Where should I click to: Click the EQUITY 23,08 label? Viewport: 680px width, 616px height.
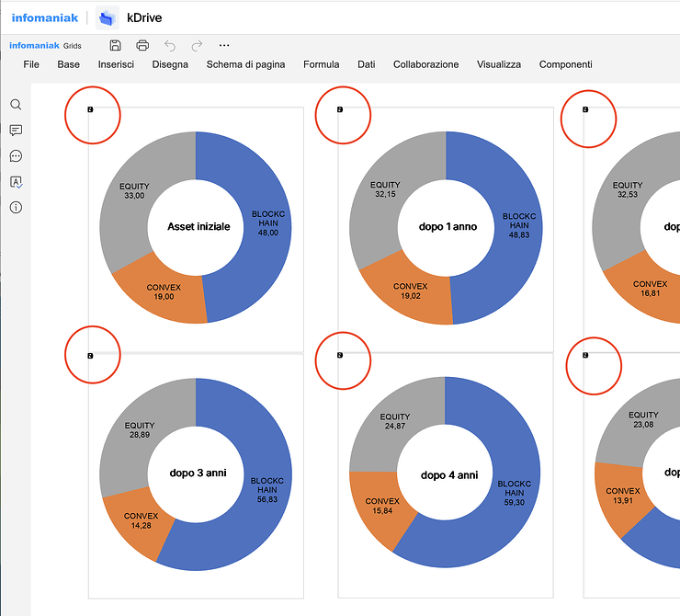[643, 419]
